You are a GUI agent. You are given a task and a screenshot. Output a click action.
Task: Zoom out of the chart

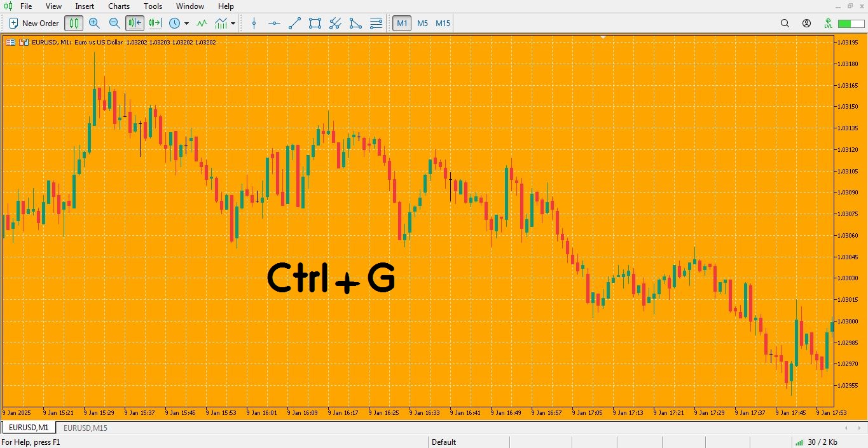114,24
